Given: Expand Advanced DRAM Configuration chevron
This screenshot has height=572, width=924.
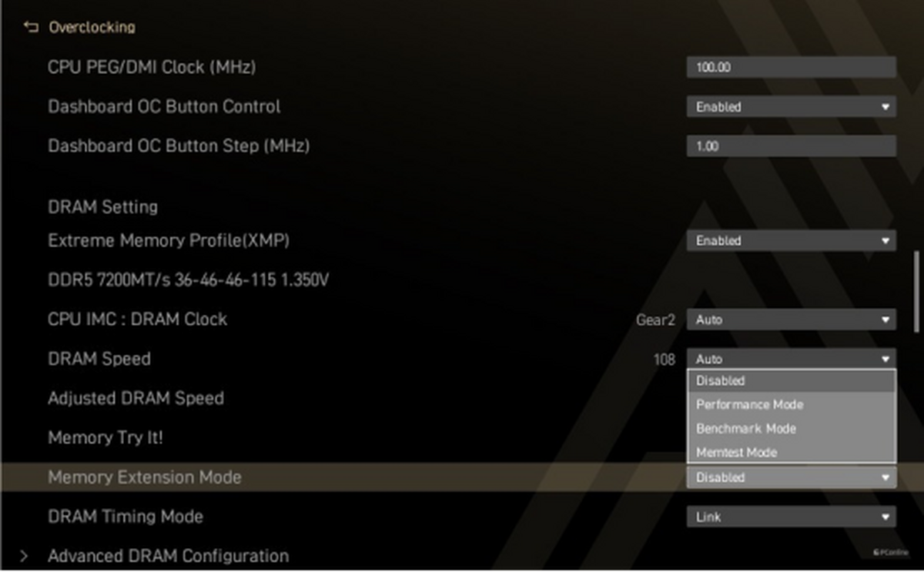Looking at the screenshot, I should coord(25,556).
